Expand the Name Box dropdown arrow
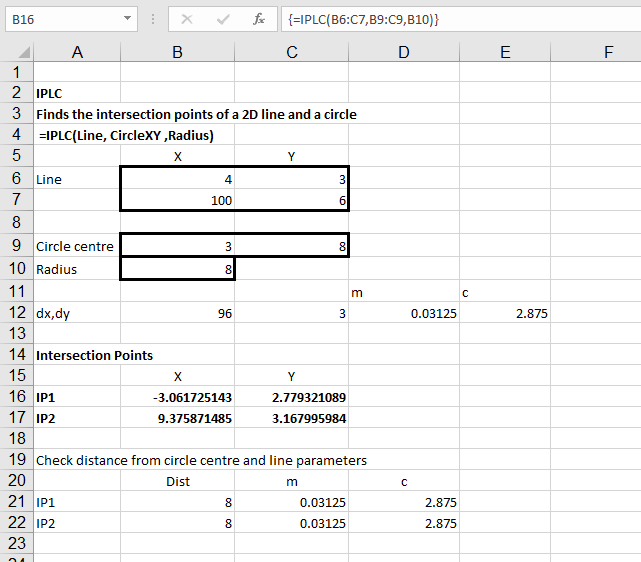641x562 pixels. tap(126, 19)
